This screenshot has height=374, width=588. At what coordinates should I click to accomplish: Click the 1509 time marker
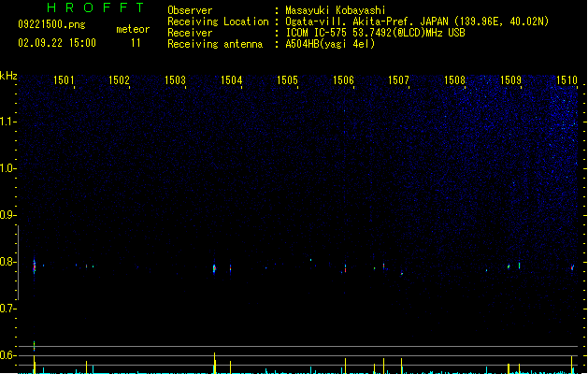(x=510, y=80)
